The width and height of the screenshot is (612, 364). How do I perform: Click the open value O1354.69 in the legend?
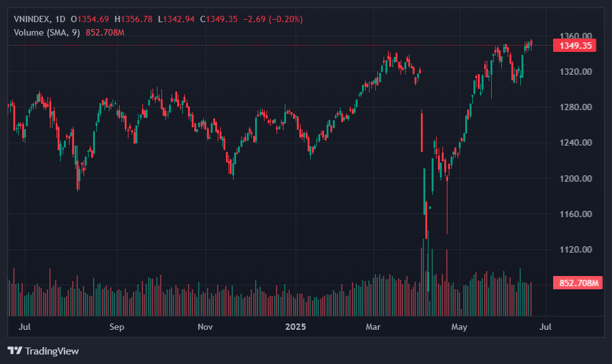tap(90, 19)
